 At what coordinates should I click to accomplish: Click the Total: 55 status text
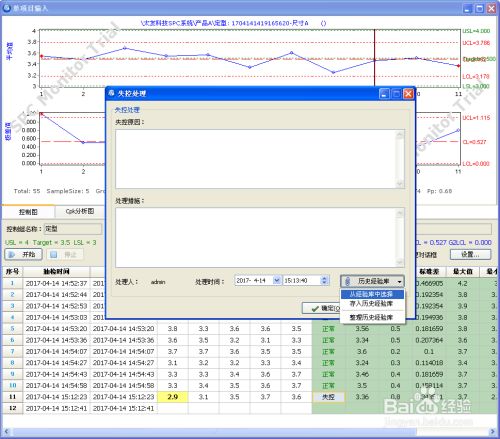coord(27,191)
